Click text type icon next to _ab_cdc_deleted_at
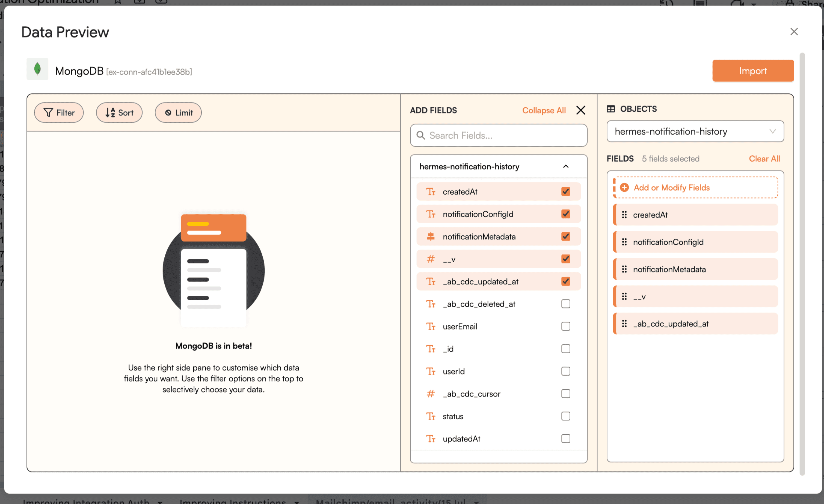The image size is (824, 504). (x=431, y=304)
